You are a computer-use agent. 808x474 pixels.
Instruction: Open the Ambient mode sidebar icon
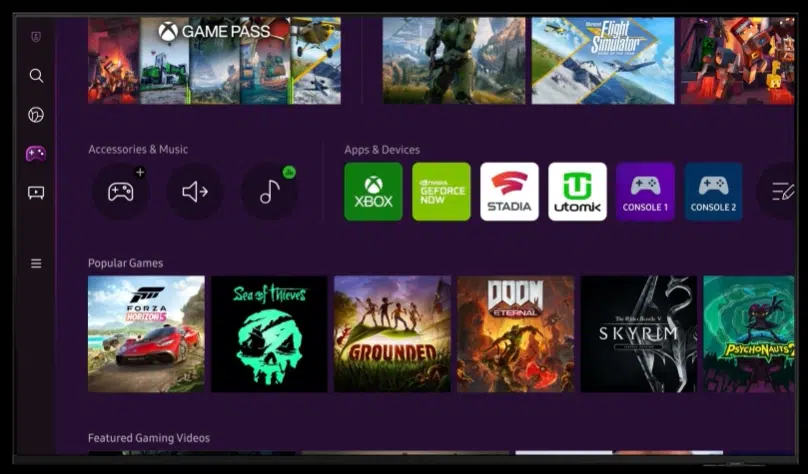click(x=36, y=115)
